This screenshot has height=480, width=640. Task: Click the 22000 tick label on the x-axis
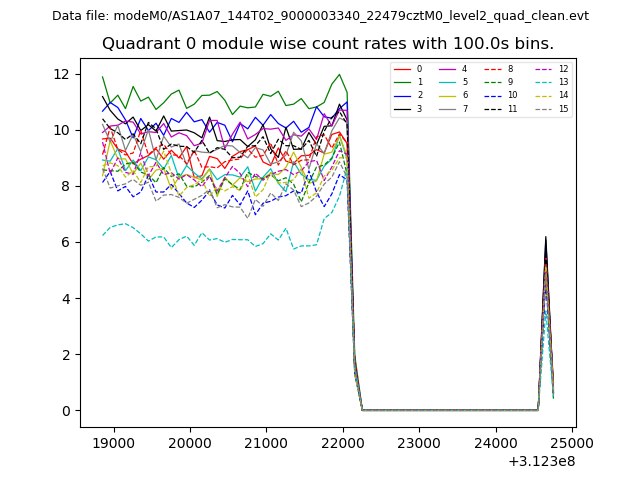[x=343, y=443]
